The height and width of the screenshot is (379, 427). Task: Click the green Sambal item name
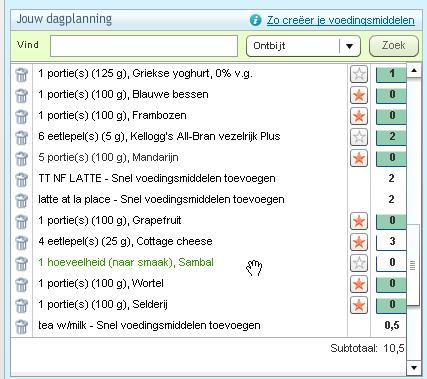click(x=126, y=263)
